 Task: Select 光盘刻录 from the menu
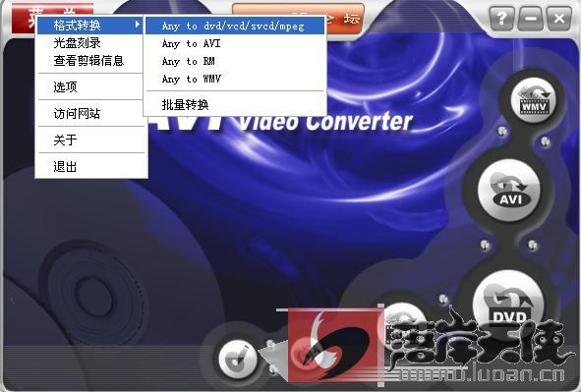pos(90,43)
